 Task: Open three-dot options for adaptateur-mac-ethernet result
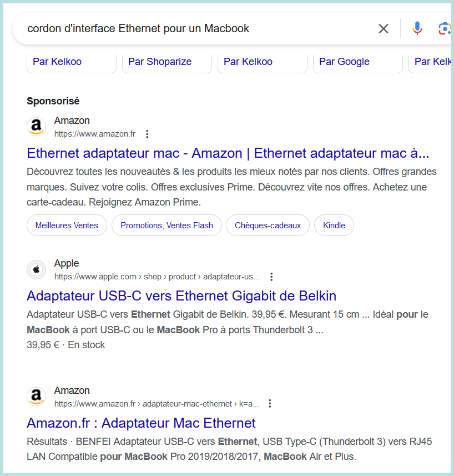point(270,403)
